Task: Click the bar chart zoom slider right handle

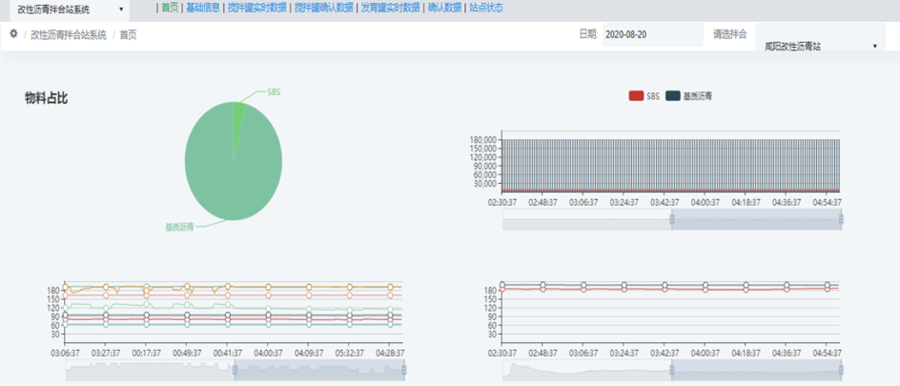Action: [x=841, y=219]
